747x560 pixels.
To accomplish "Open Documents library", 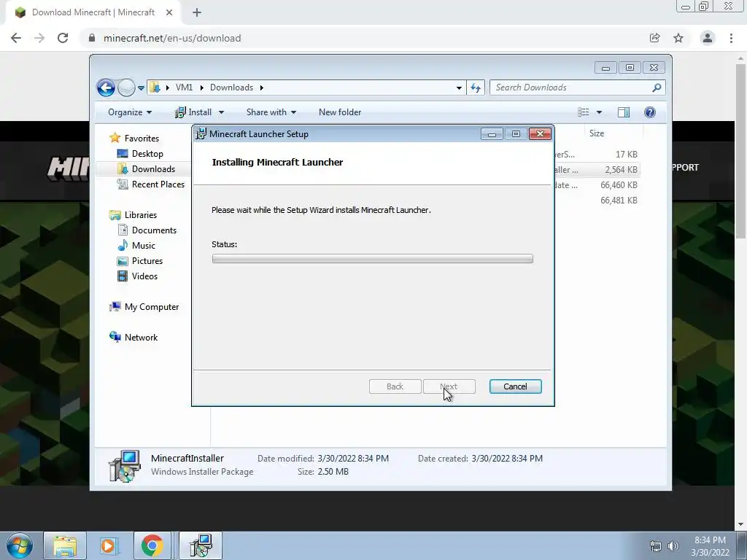I will 154,230.
